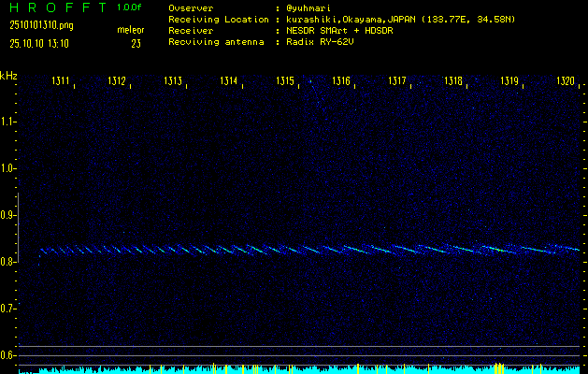Click the 0.9 frequency axis label
The height and width of the screenshot is (374, 588).
click(x=9, y=215)
